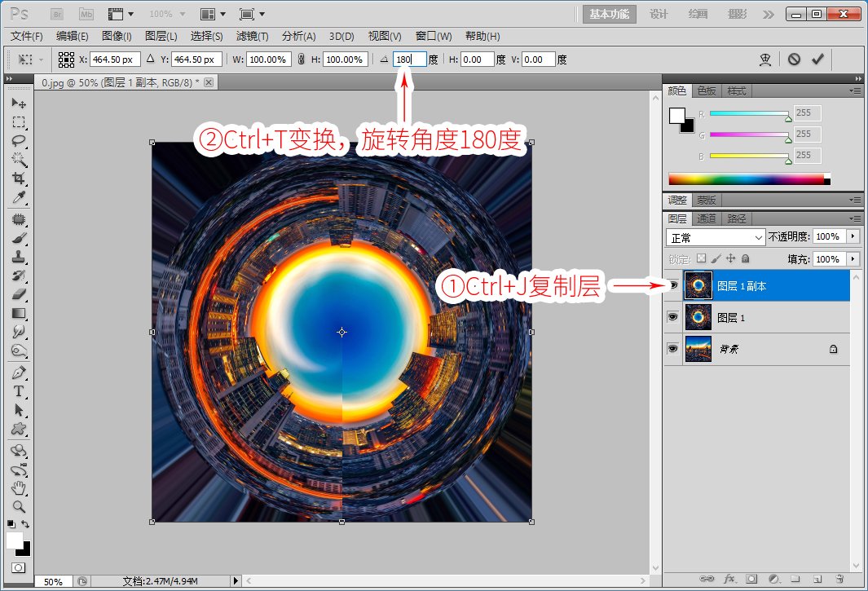Open the 正常 blend mode dropdown
868x591 pixels.
click(716, 237)
